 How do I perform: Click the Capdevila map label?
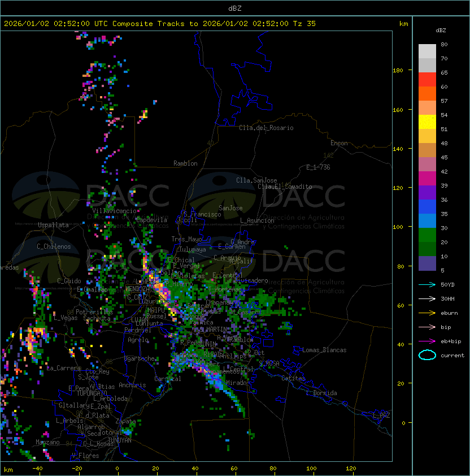pos(152,220)
